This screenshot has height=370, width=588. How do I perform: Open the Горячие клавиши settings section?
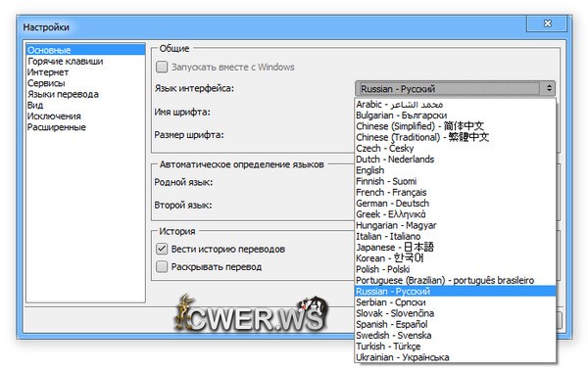point(85,61)
